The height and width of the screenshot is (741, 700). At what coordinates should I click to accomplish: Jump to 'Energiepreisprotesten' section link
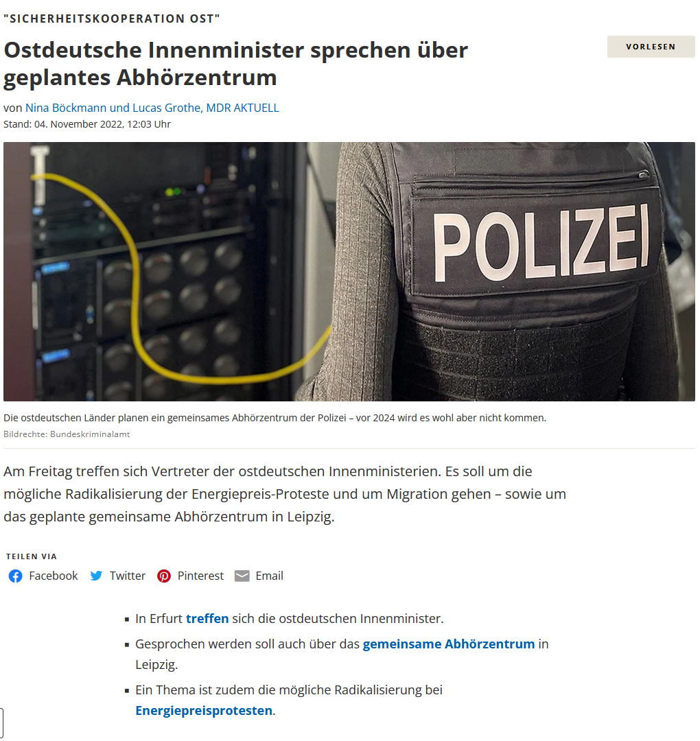(204, 711)
